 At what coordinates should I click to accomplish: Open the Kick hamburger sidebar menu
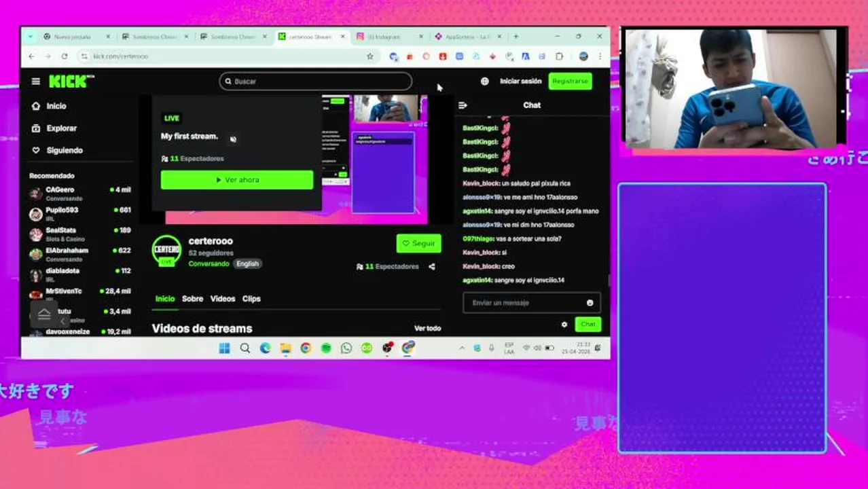tap(35, 81)
